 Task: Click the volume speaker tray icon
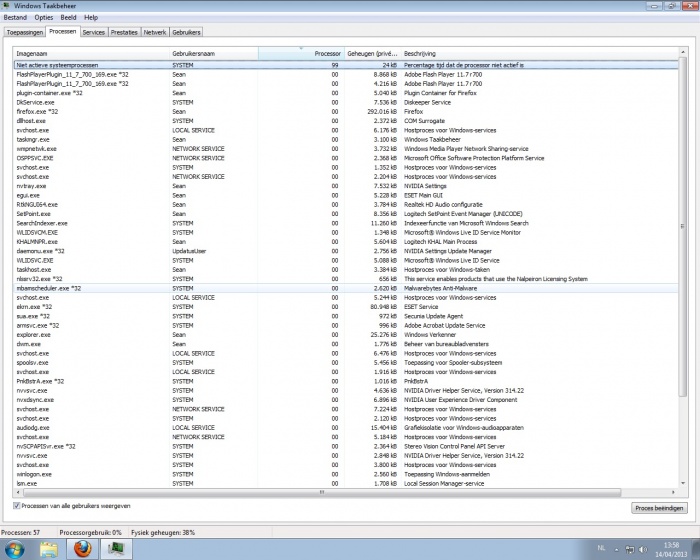click(643, 549)
